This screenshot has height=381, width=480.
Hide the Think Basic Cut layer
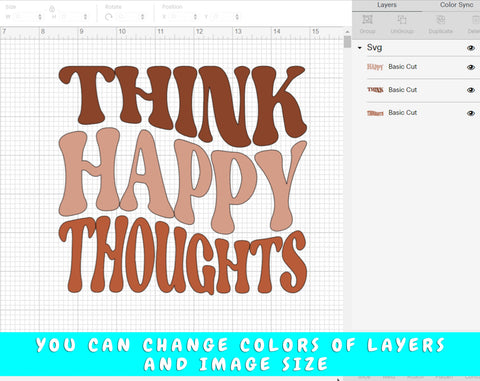click(x=471, y=90)
